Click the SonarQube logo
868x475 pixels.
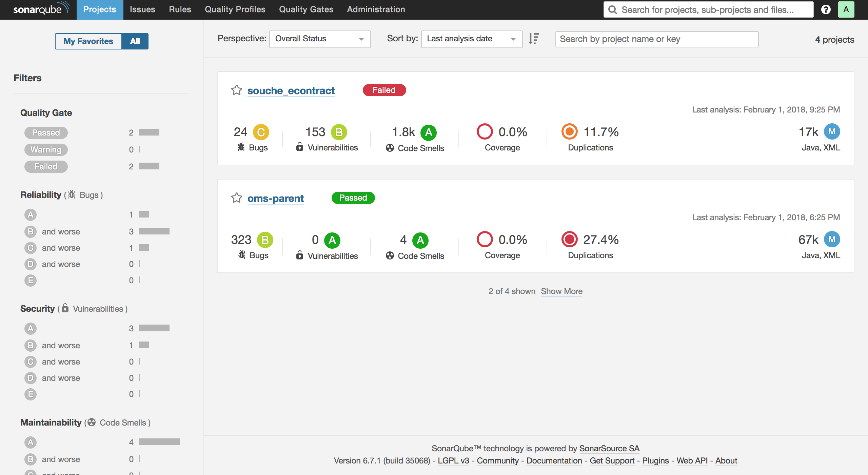pos(41,9)
